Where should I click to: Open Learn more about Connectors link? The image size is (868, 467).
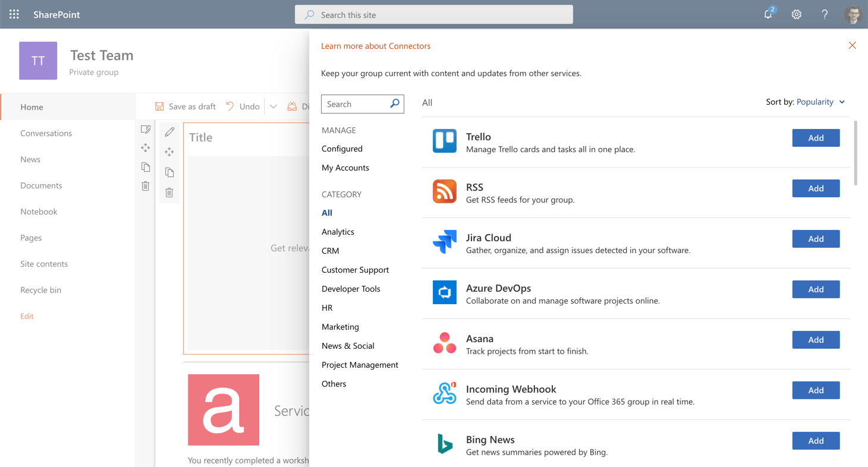[376, 46]
